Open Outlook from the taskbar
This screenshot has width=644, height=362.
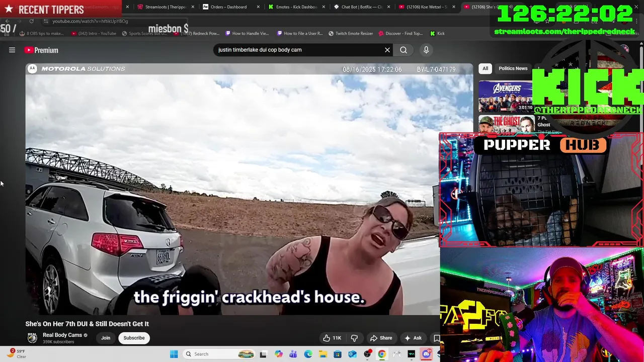tap(352, 354)
